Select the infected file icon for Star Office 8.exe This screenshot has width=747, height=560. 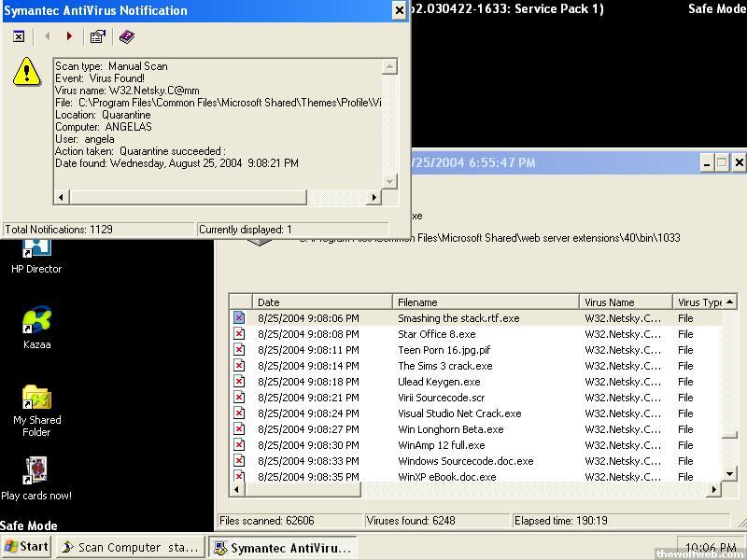point(239,334)
